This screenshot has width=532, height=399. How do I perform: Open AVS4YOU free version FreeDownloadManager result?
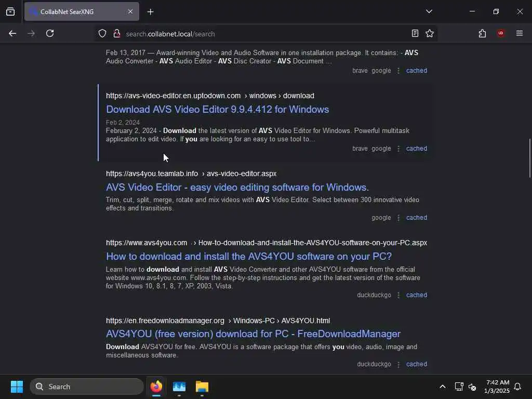pyautogui.click(x=253, y=334)
